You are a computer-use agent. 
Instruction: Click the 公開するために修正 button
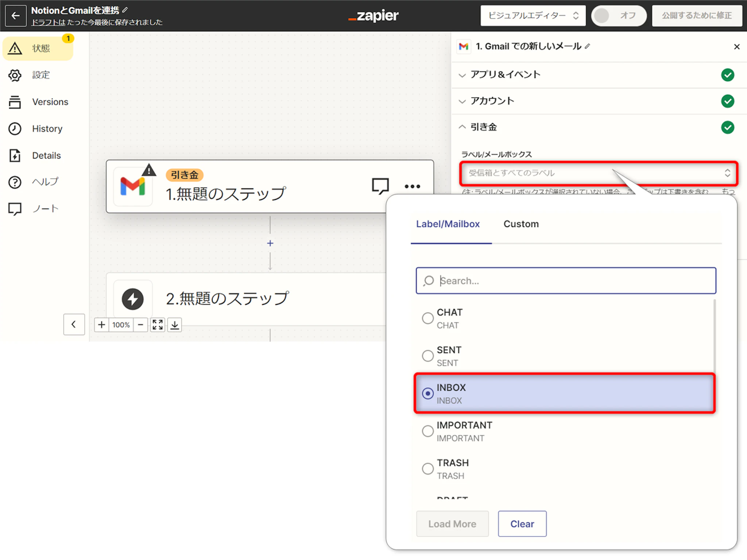[697, 16]
